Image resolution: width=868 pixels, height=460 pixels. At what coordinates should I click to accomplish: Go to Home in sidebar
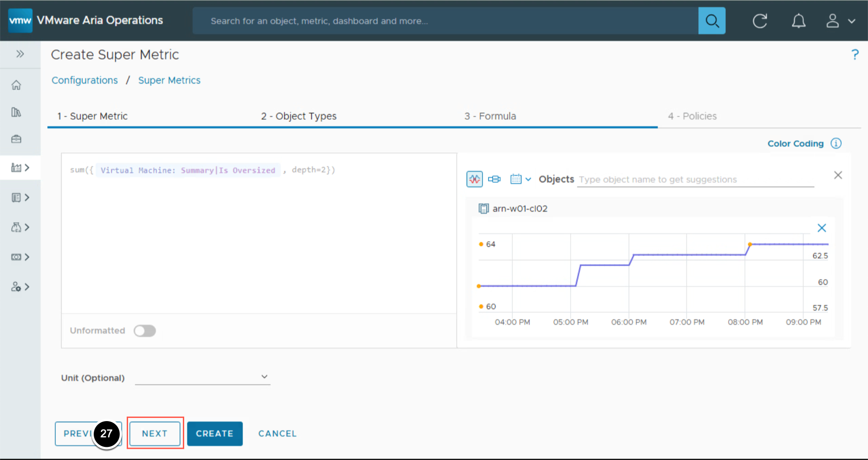(16, 85)
